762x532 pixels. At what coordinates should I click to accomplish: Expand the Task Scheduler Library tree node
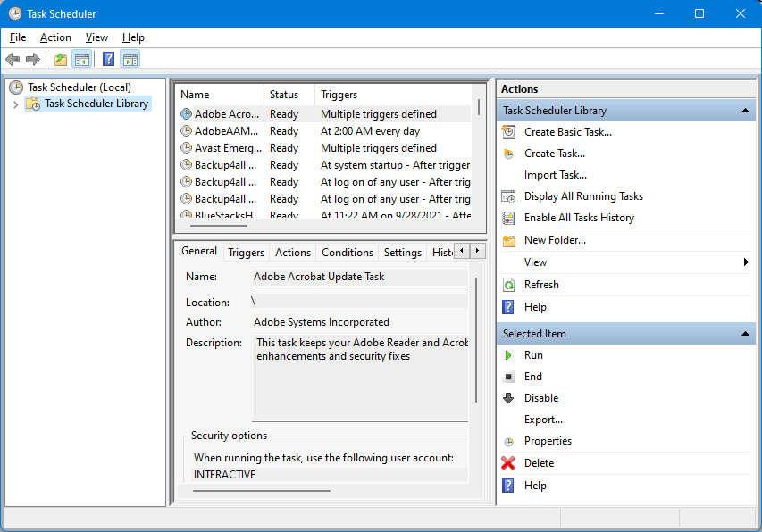(x=17, y=104)
